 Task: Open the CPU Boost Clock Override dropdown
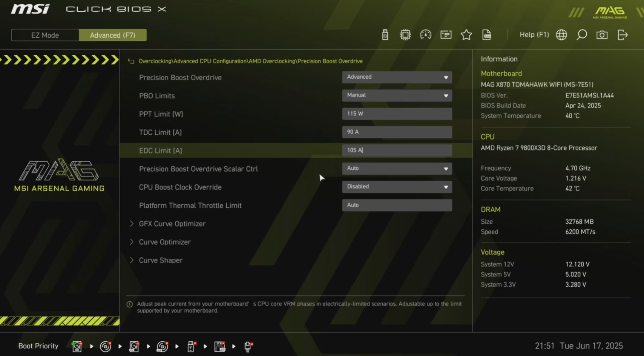[x=397, y=187]
